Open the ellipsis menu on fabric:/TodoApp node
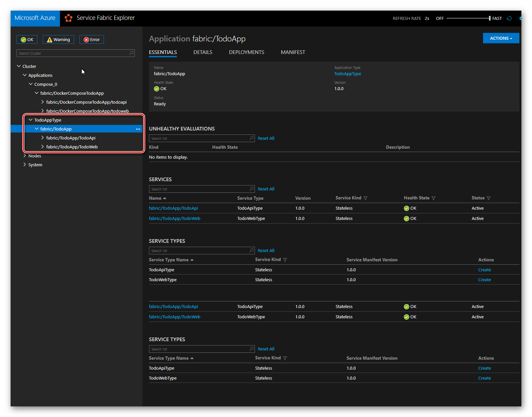The image size is (532, 417). [138, 129]
